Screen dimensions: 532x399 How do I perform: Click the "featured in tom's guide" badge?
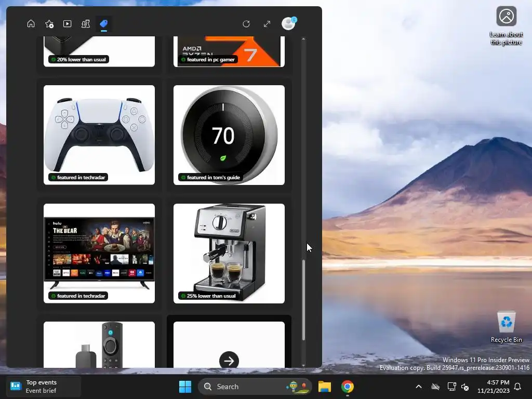pyautogui.click(x=210, y=178)
